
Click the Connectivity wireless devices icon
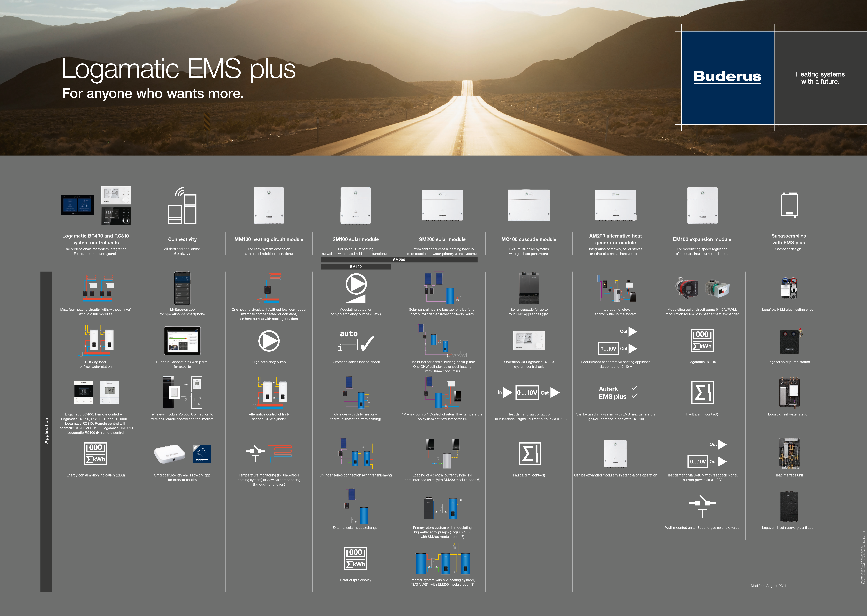182,205
